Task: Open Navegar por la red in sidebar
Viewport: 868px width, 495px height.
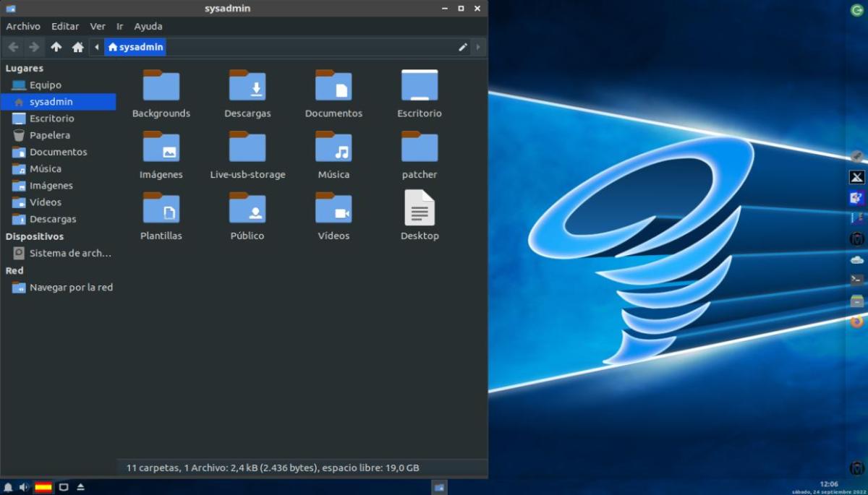Action: click(70, 287)
